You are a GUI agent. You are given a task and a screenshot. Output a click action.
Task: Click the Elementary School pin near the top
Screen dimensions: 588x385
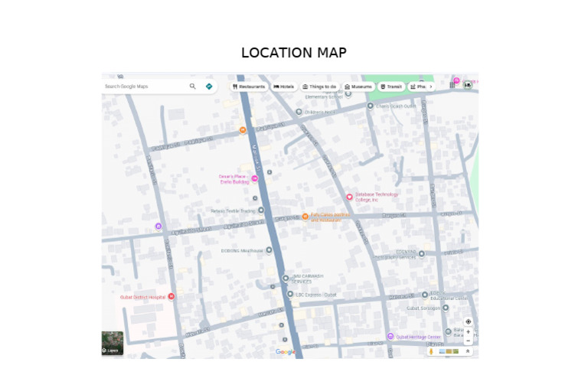tap(348, 93)
